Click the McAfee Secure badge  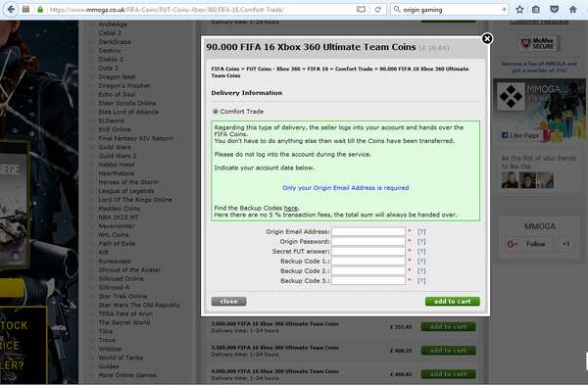539,43
